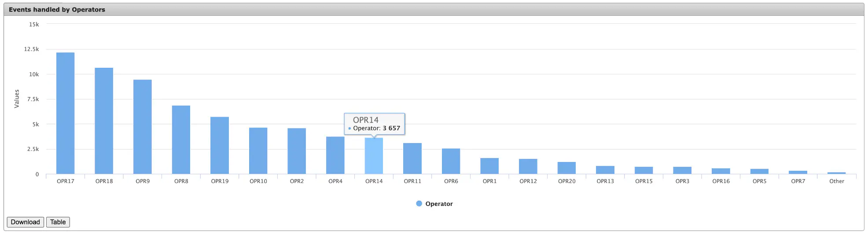The height and width of the screenshot is (235, 868).
Task: Select the OPR19 bar
Action: 220,146
